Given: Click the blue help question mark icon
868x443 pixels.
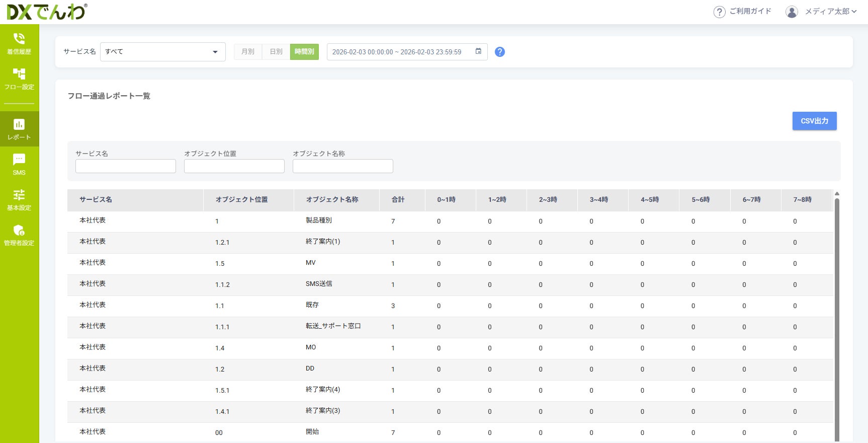Looking at the screenshot, I should 500,52.
